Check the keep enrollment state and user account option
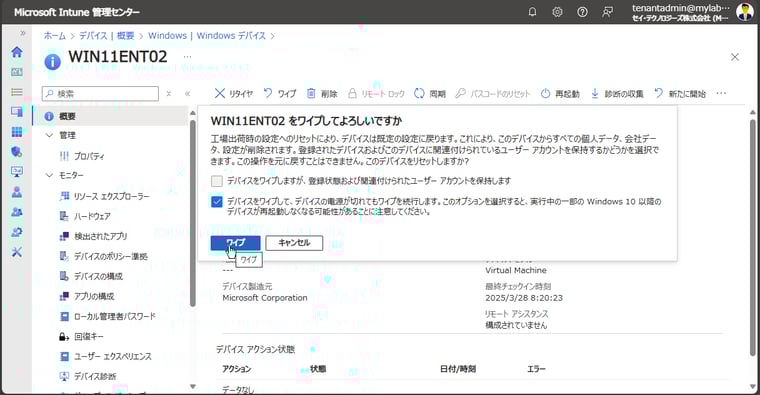 [217, 181]
